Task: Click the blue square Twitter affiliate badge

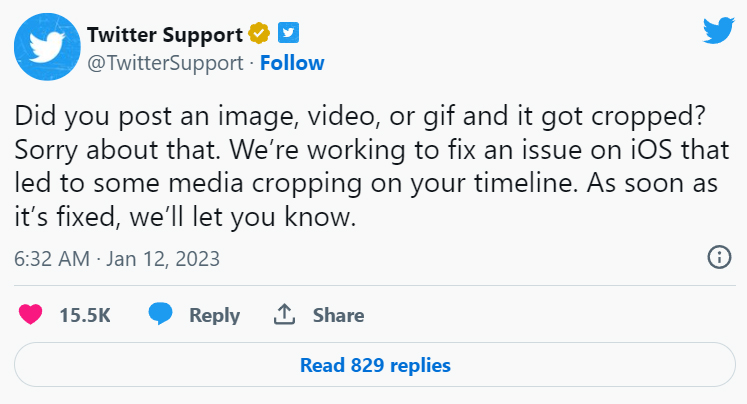Action: (x=288, y=35)
